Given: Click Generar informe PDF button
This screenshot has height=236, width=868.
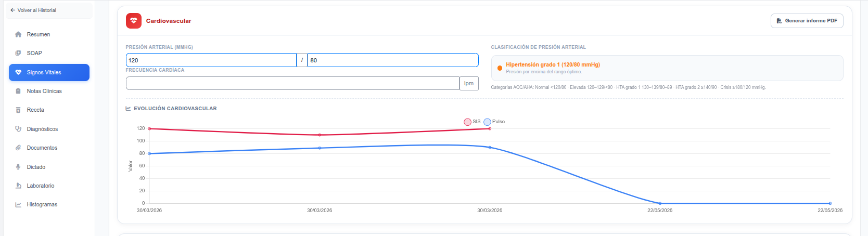Looking at the screenshot, I should (x=807, y=21).
